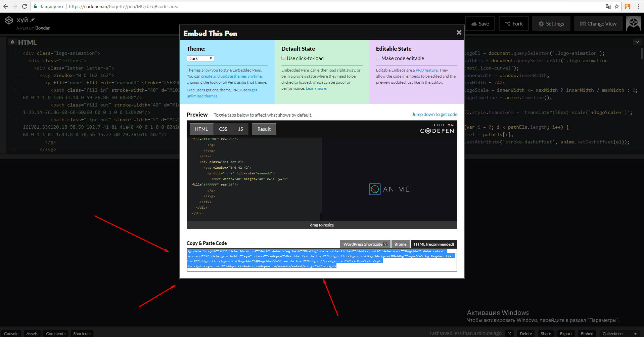Click Jump down to get code link
The height and width of the screenshot is (337, 644).
(434, 114)
